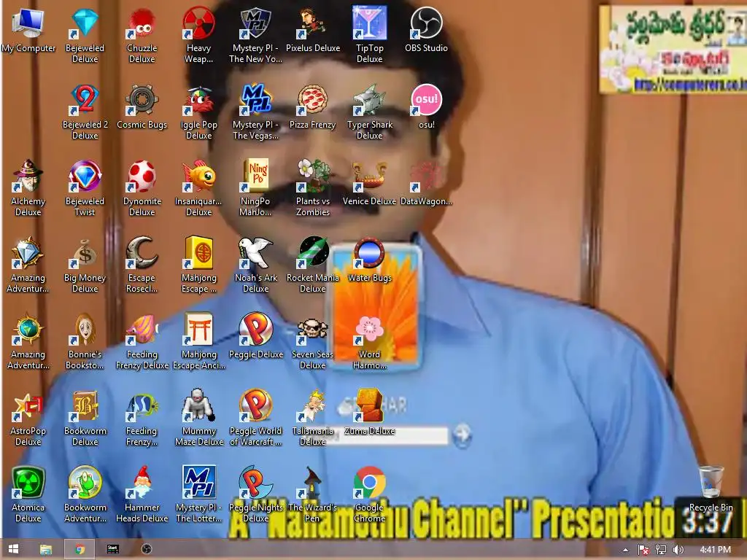Click the Peggle Deluxe icon
This screenshot has height=560, width=747.
(x=255, y=330)
